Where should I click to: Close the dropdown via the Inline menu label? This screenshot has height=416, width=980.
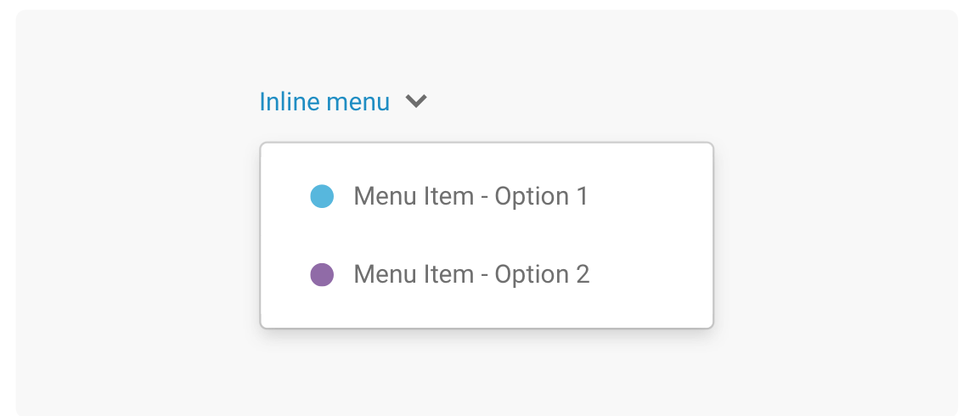tap(324, 101)
